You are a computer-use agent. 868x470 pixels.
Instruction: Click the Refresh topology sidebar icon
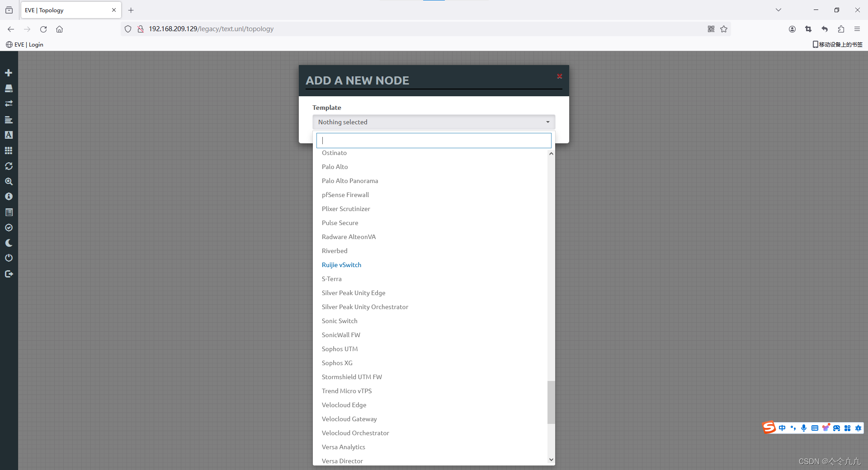tap(9, 166)
